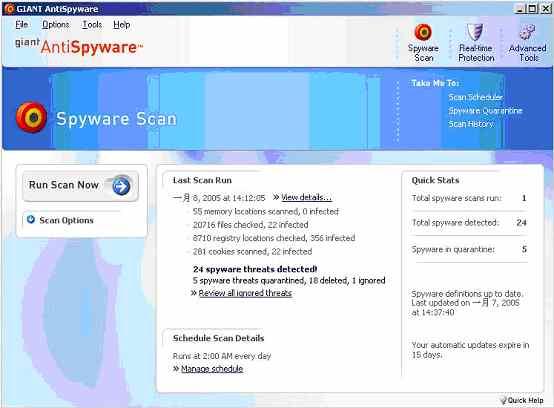Click '24 spyware threats detected!' text
The width and height of the screenshot is (554, 408).
tap(255, 269)
